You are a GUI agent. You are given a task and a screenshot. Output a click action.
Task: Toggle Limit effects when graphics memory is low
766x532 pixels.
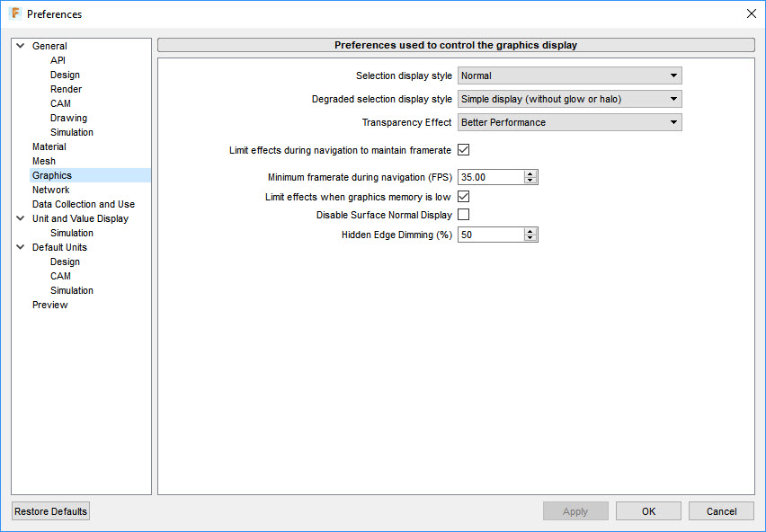click(x=464, y=197)
